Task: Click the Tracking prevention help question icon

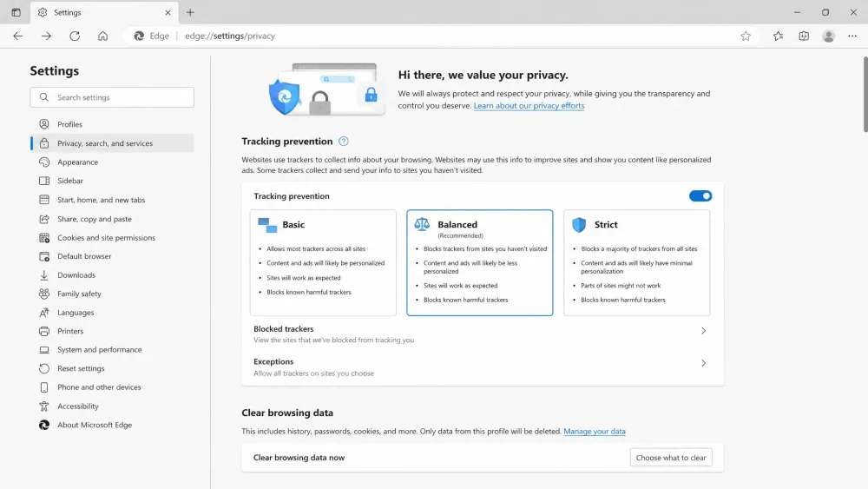Action: tap(344, 142)
